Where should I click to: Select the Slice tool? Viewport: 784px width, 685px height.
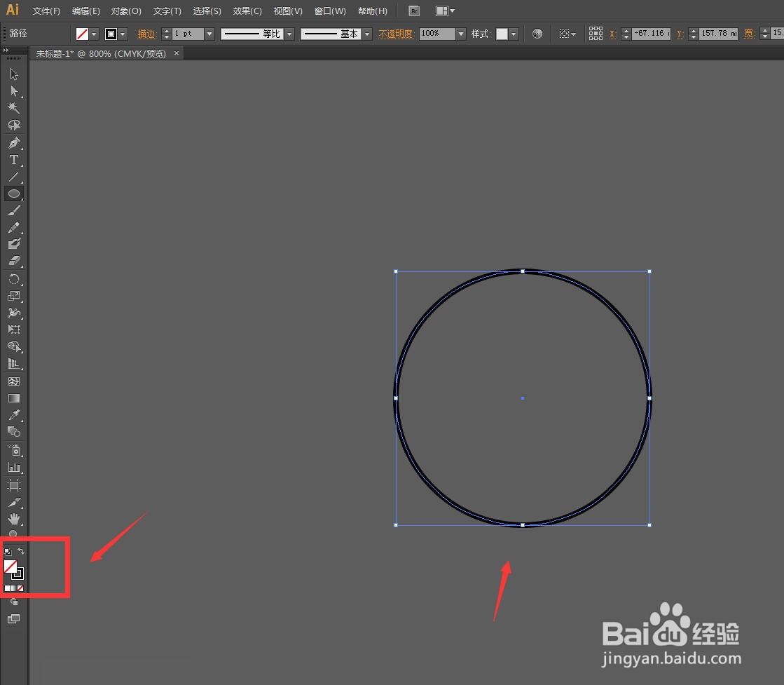coord(14,502)
